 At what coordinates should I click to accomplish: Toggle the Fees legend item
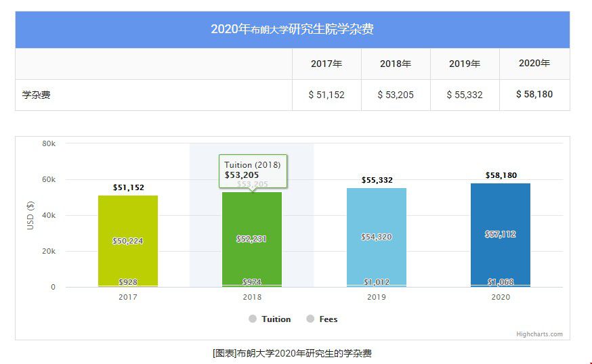click(x=322, y=319)
